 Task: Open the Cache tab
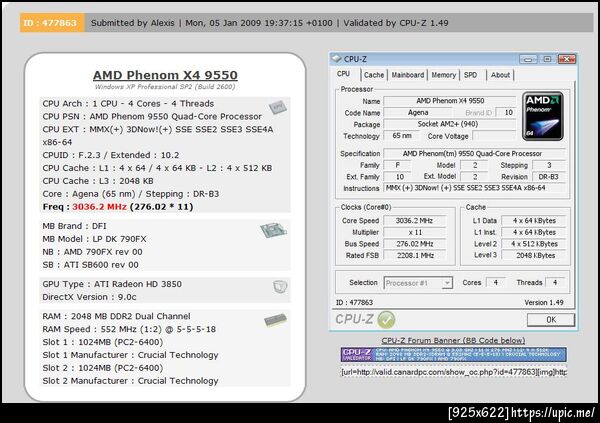pyautogui.click(x=374, y=75)
